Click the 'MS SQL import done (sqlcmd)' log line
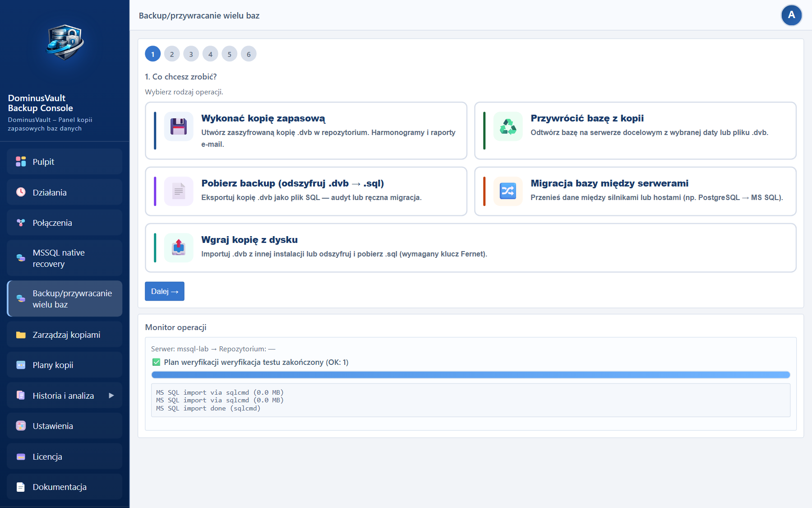The height and width of the screenshot is (508, 812). tap(208, 408)
